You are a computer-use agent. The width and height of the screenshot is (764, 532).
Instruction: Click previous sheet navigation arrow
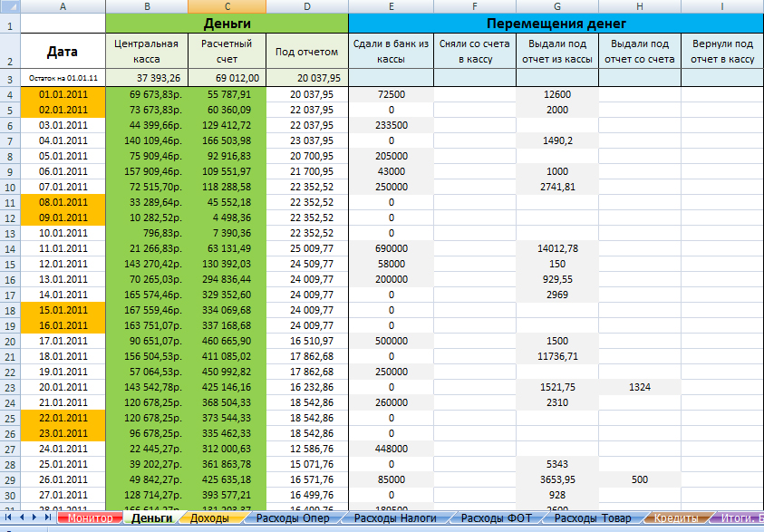pyautogui.click(x=22, y=517)
